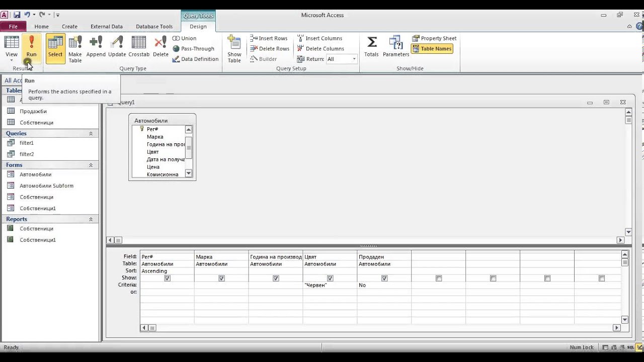Switch to the Create ribbon tab
This screenshot has height=362, width=644.
click(x=70, y=27)
